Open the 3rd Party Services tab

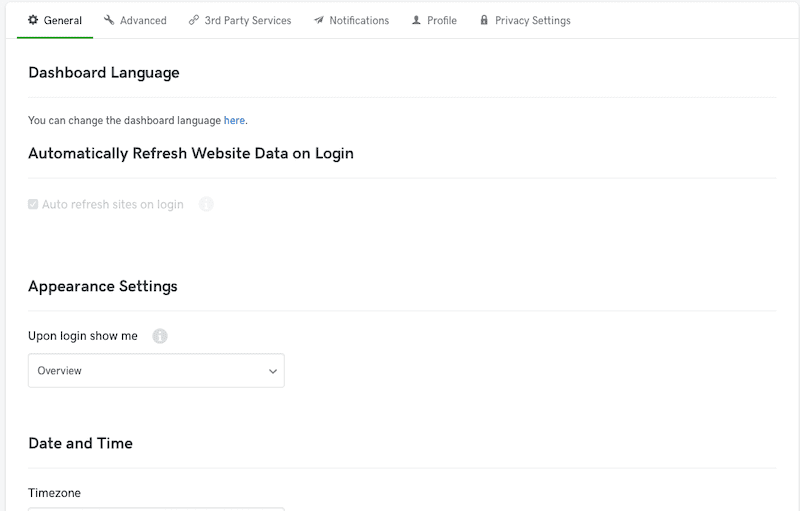coord(240,20)
